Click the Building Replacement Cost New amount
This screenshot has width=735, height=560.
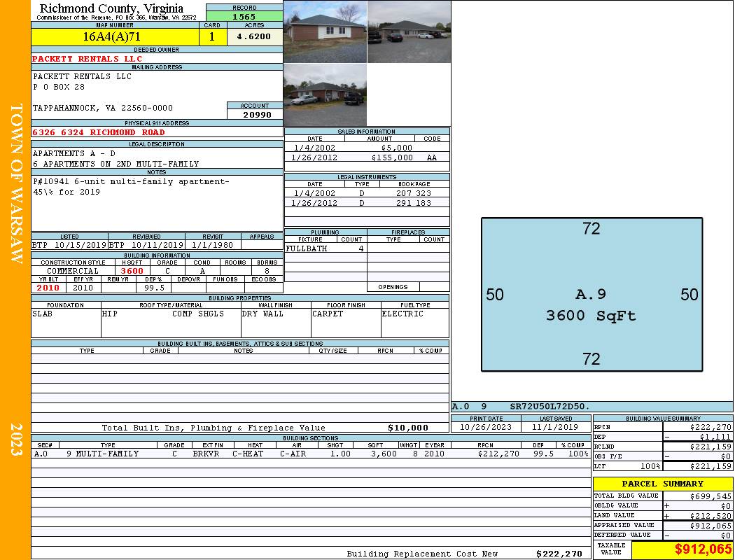coord(559,554)
